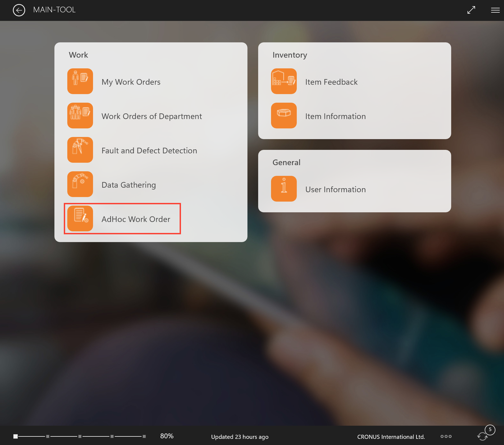Click the Data Gathering robot arm icon
504x445 pixels.
[x=80, y=184]
